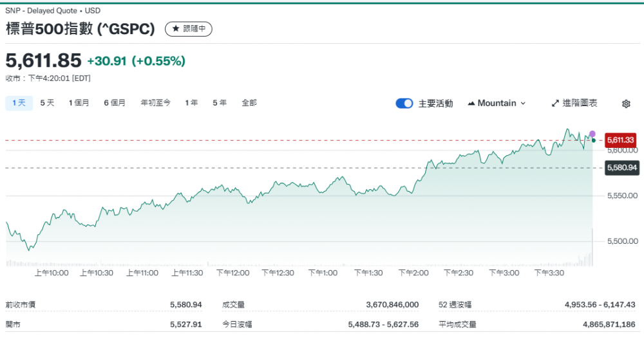Click the tall volume bar at market close

pyautogui.click(x=592, y=248)
